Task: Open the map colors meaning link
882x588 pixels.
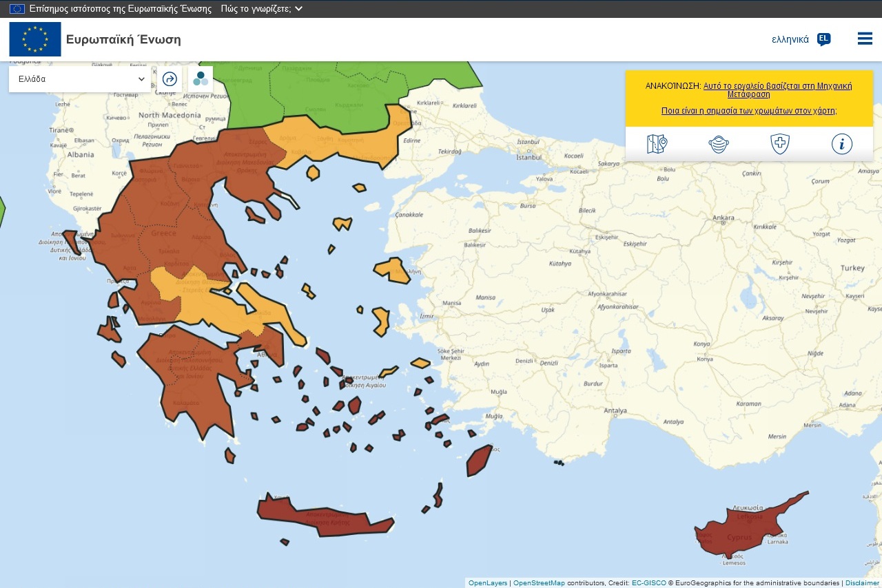Action: 749,110
